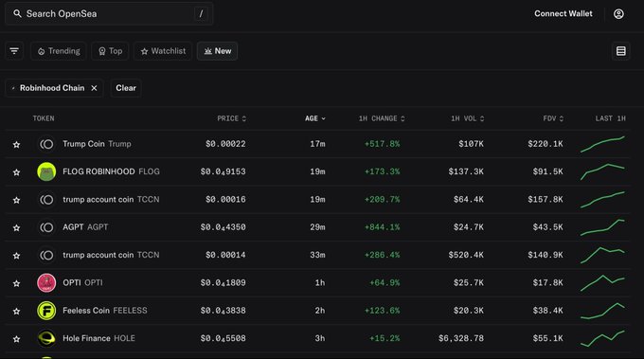The width and height of the screenshot is (644, 359).
Task: Open the TCCN logo in the 33m row
Action: [x=46, y=255]
